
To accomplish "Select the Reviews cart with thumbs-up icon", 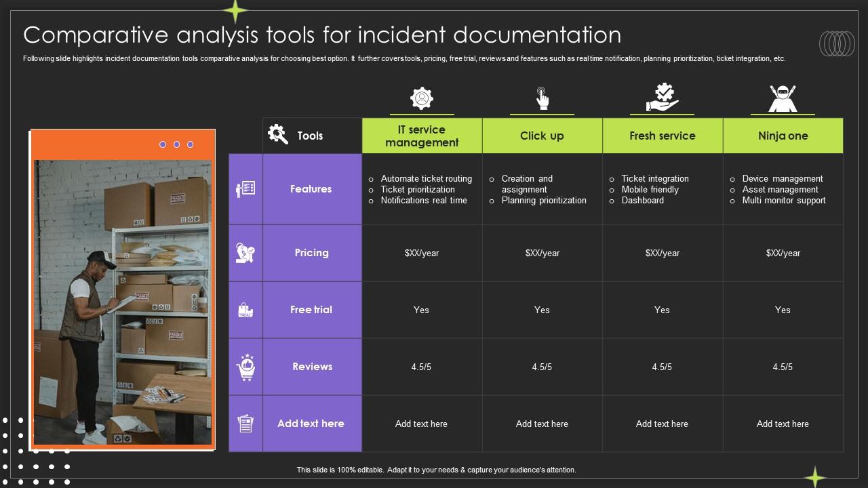I will tap(245, 367).
